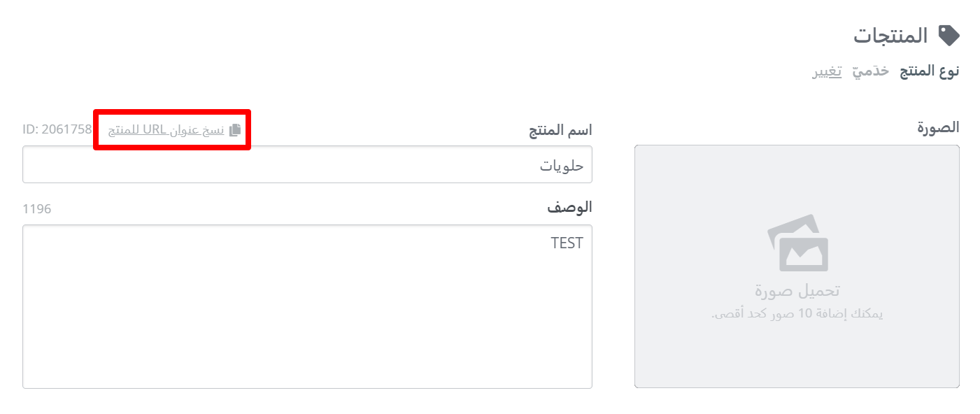
Task: Click the picture placeholder icon in upload area
Action: pyautogui.click(x=797, y=243)
